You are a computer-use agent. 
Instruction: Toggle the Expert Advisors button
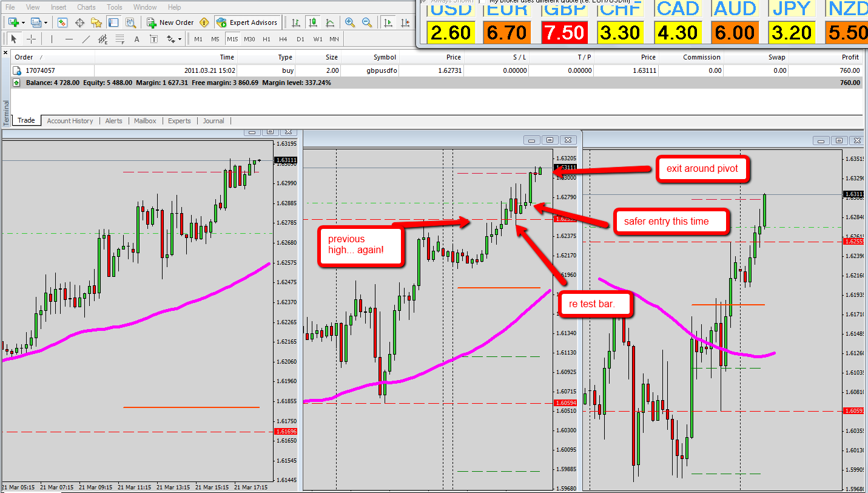247,22
